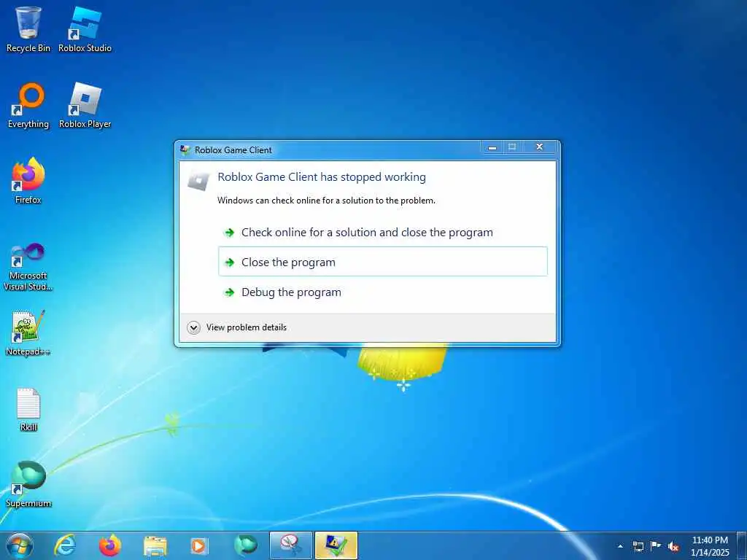Open the Recycle Bin desktop icon
The image size is (747, 560).
[x=28, y=28]
